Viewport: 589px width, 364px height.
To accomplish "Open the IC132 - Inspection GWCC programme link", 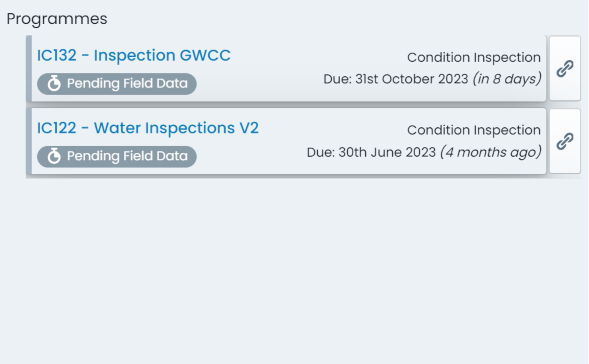I will (x=133, y=56).
